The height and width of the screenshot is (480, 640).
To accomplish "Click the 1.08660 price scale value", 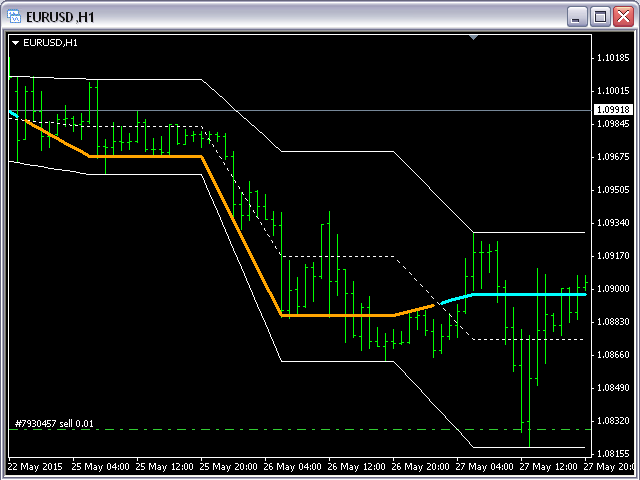I will pyautogui.click(x=613, y=355).
